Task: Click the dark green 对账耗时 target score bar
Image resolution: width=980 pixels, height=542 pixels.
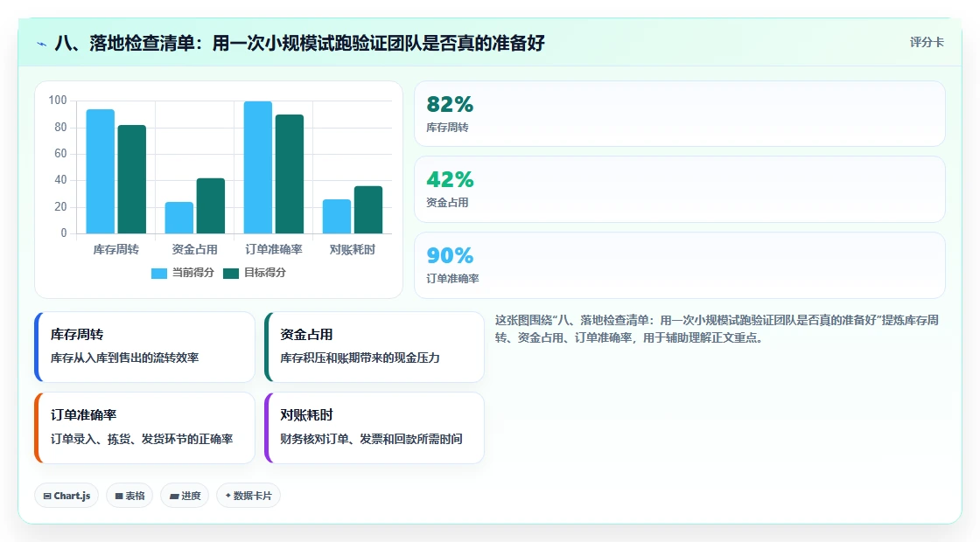Action: pos(368,210)
